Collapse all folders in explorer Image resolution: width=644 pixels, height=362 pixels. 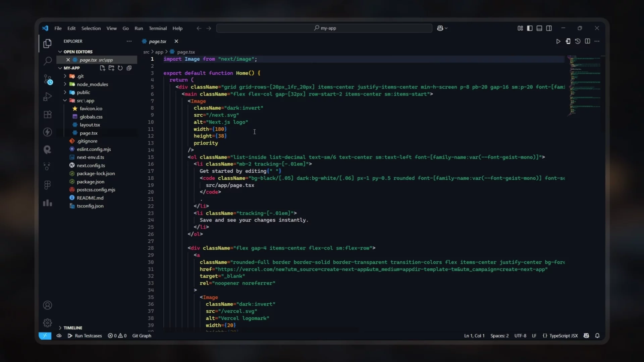click(x=129, y=68)
